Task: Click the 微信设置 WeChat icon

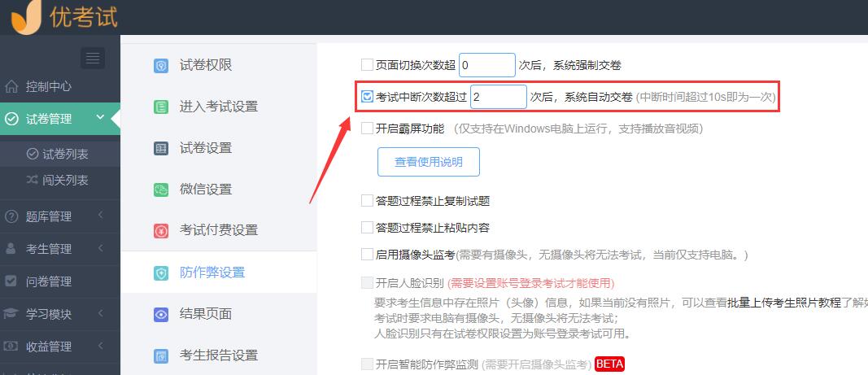Action: click(x=161, y=190)
